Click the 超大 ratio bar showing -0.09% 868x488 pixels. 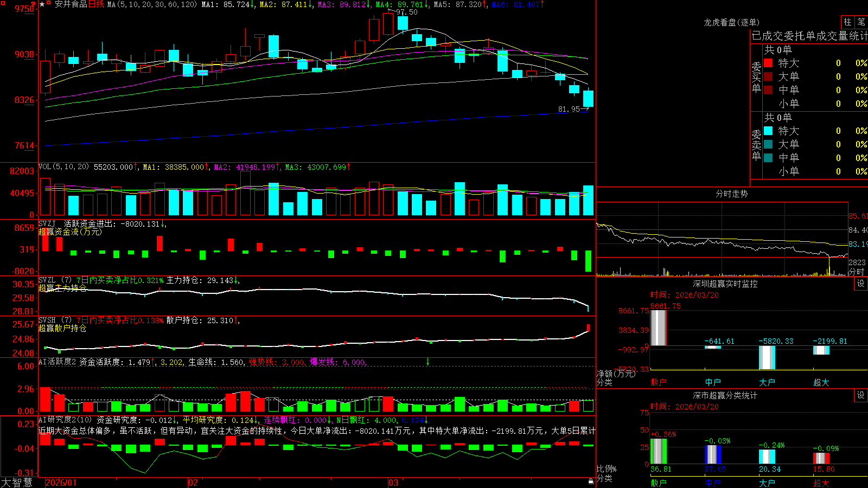pos(821,458)
